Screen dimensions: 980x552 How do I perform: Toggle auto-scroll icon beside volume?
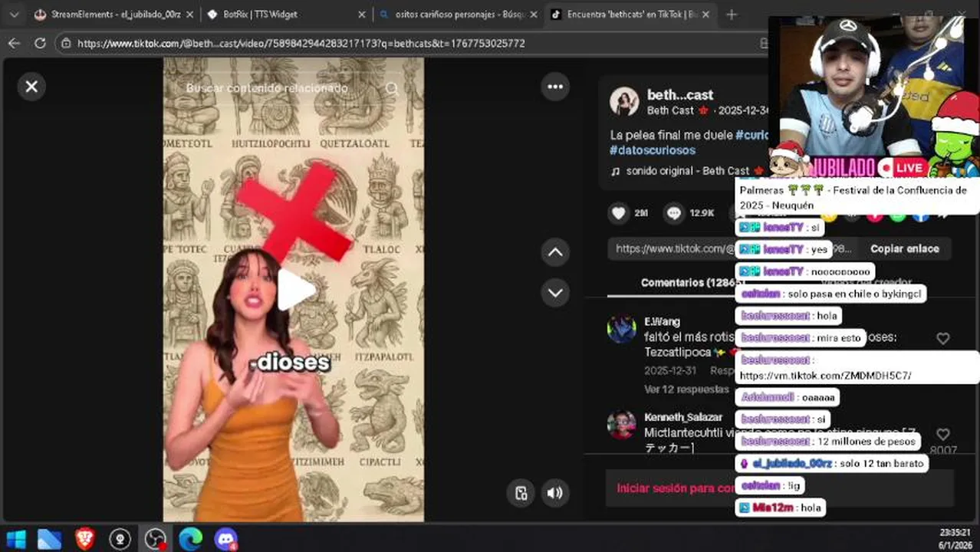coord(521,493)
